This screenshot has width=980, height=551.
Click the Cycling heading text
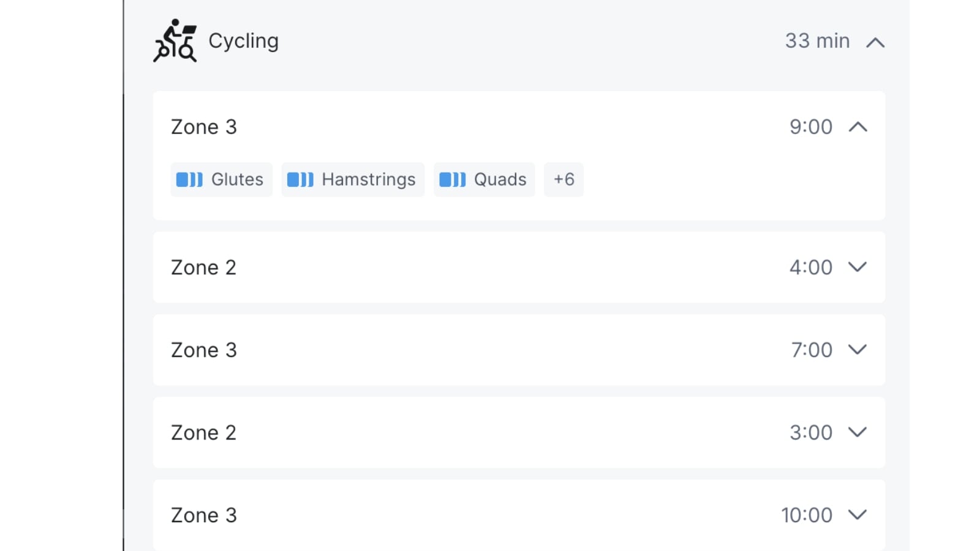[243, 40]
